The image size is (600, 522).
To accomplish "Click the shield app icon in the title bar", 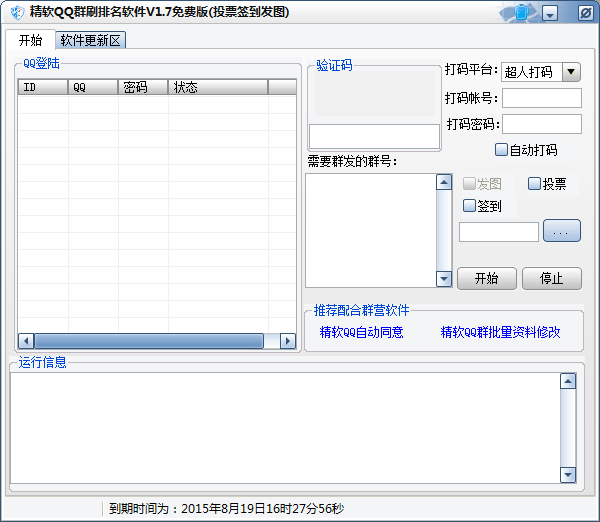I will tap(17, 12).
